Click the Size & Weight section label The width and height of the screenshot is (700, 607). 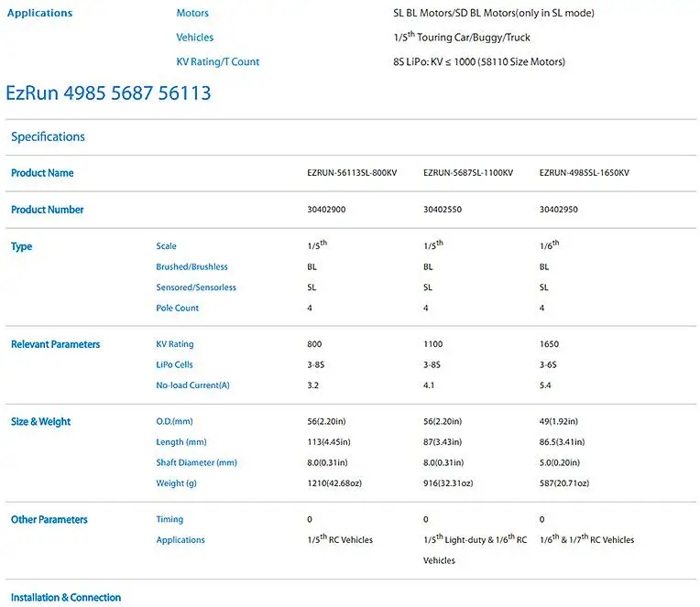tap(40, 422)
